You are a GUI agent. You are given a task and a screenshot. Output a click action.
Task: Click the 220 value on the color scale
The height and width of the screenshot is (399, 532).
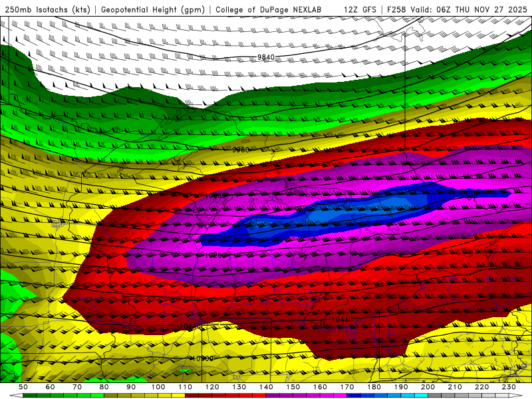point(482,387)
